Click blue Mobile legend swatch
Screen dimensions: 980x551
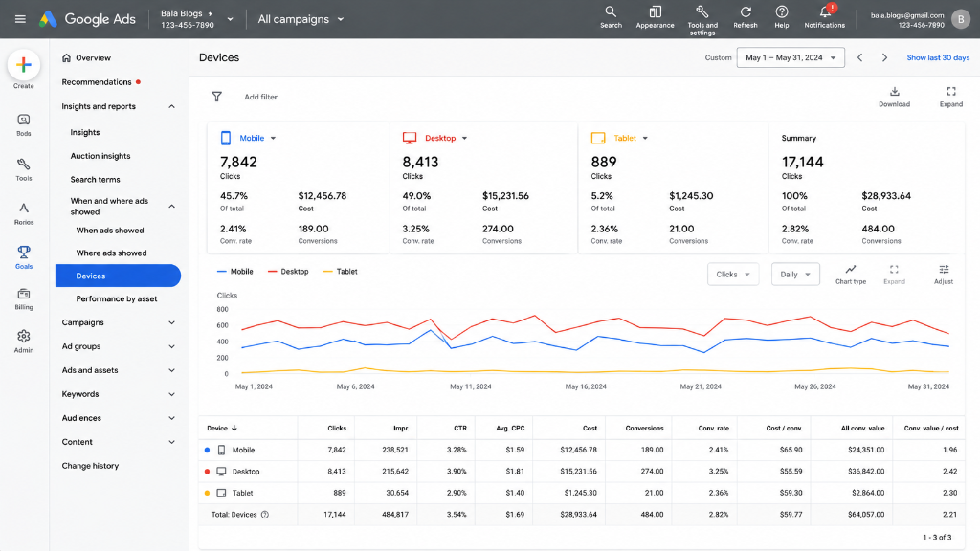(221, 272)
